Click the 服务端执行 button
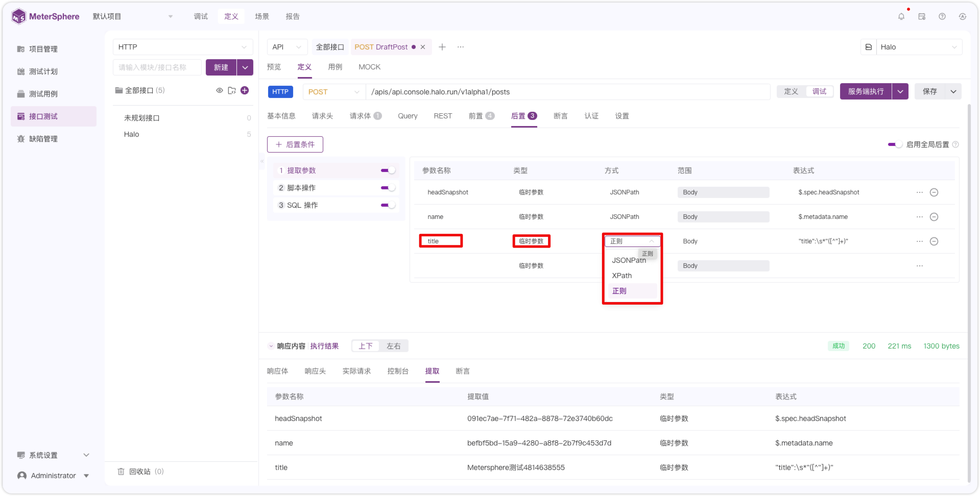980x496 pixels. point(866,91)
